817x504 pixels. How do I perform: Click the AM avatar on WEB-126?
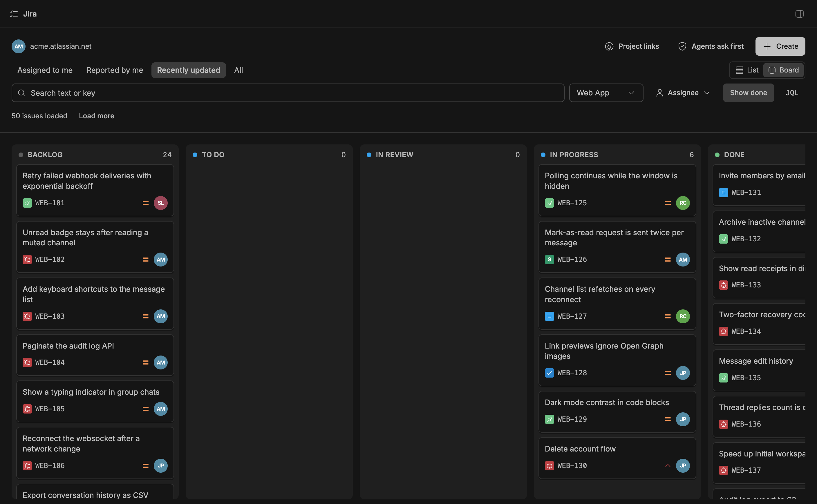[683, 259]
